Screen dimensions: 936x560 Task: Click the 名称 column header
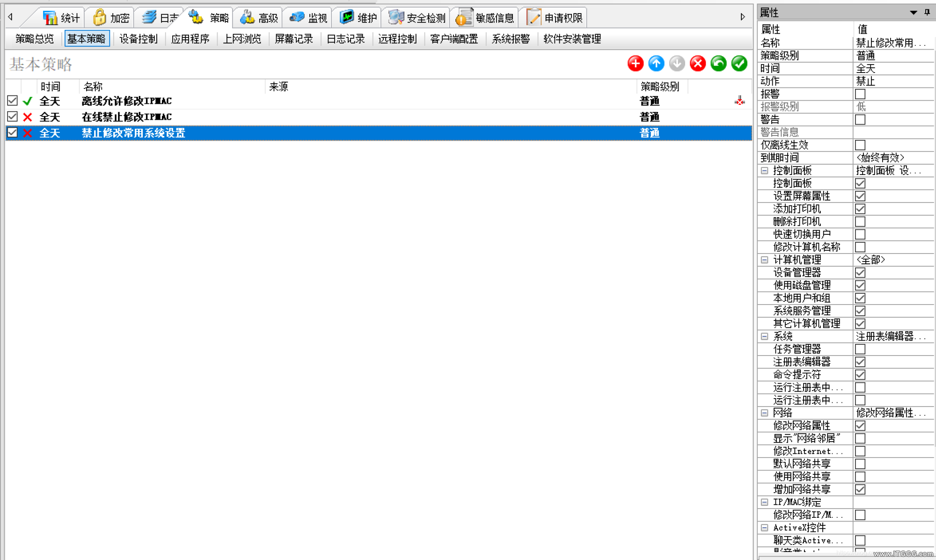coord(172,87)
